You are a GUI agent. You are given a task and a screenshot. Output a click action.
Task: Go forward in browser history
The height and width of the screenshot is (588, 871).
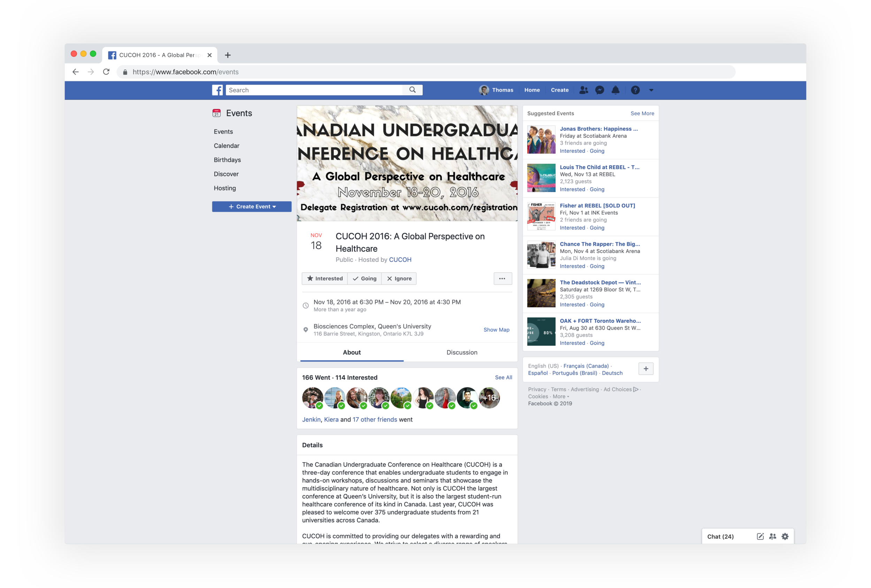(91, 72)
